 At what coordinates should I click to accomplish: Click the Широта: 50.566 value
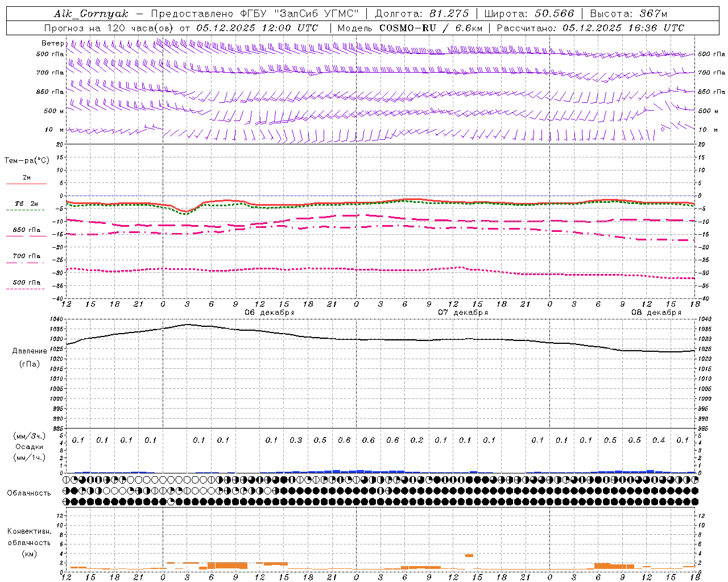pyautogui.click(x=529, y=14)
